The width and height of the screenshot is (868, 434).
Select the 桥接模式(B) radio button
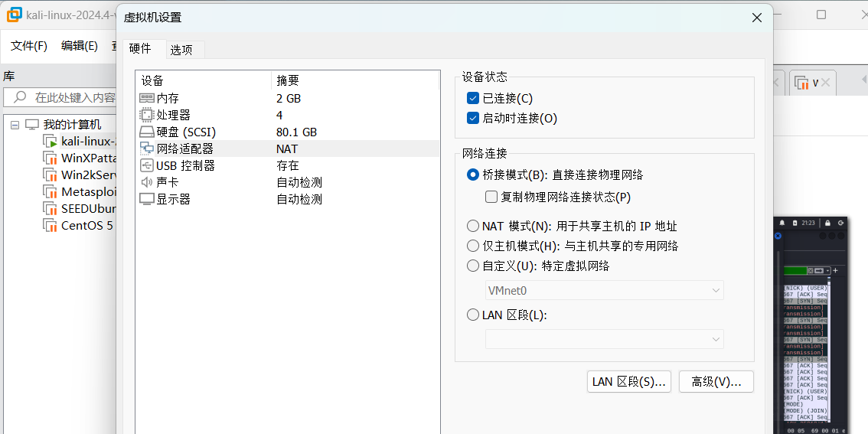pos(473,175)
